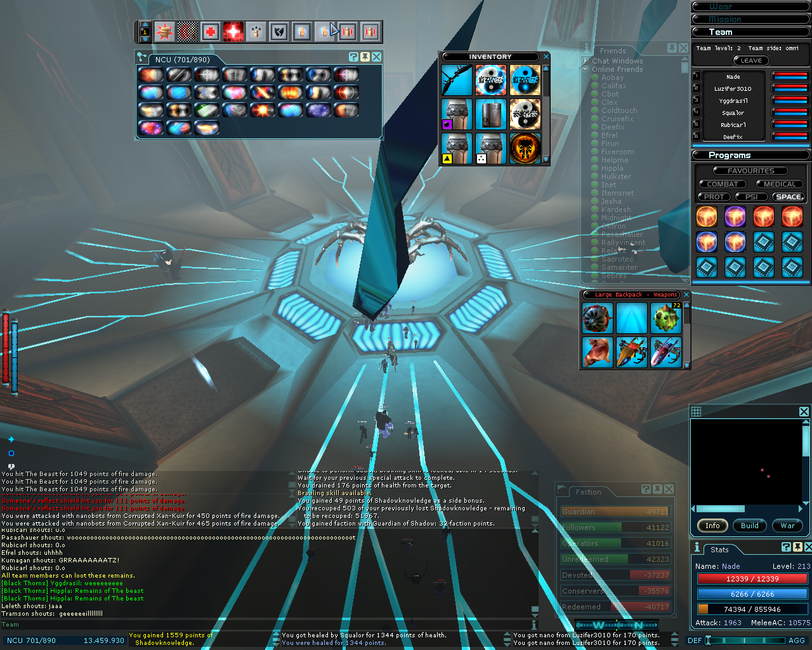Click the first NCU nano effect icon
Viewport: 812px width, 650px height.
click(151, 75)
